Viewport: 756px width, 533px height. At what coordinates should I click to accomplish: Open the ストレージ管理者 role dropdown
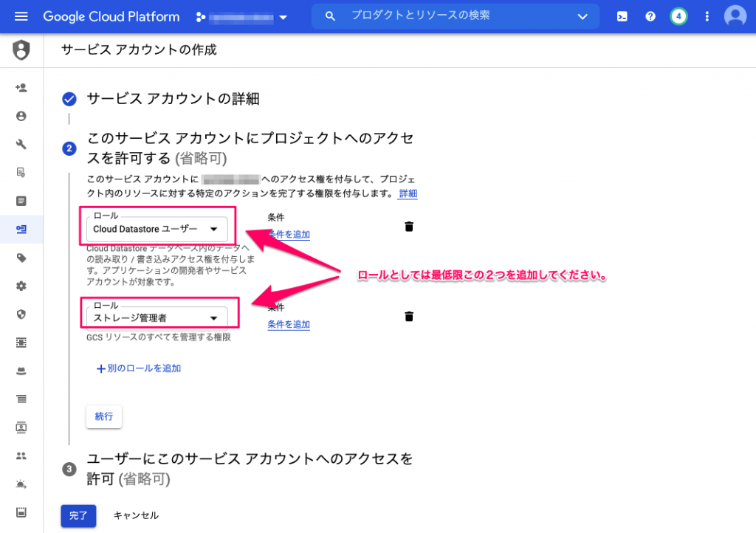coord(157,318)
